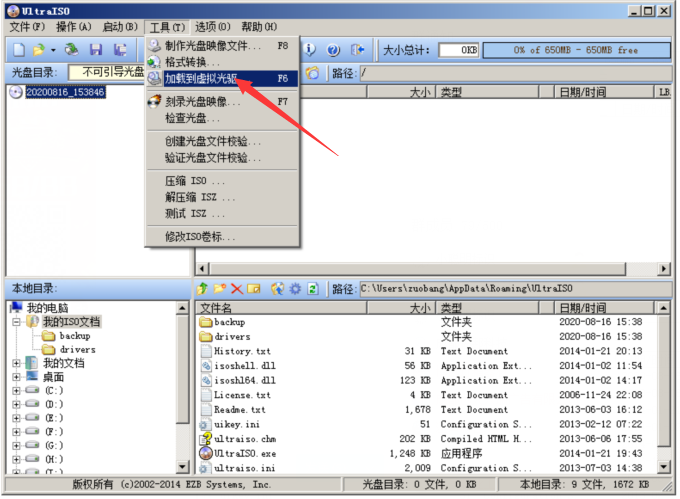
Task: Click the ultraiso.chm help file icon
Action: click(205, 439)
